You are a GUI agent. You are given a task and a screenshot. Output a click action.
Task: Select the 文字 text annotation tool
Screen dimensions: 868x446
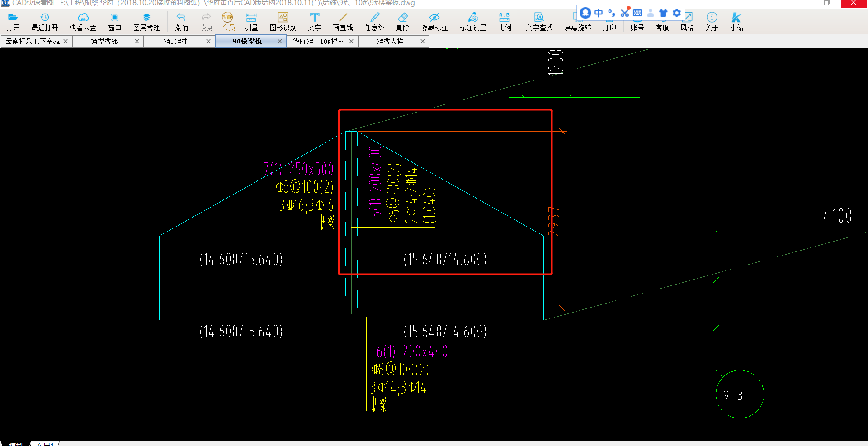point(315,22)
